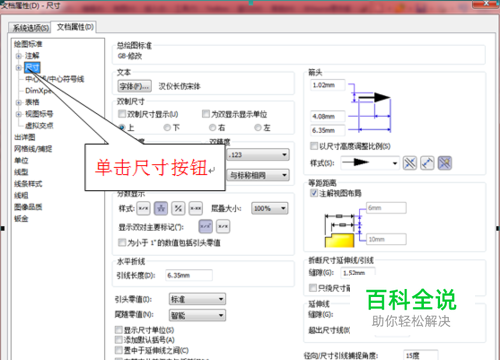Expand the 尺寸 tree node
Viewport: 500px width, 360px height.
(19, 68)
